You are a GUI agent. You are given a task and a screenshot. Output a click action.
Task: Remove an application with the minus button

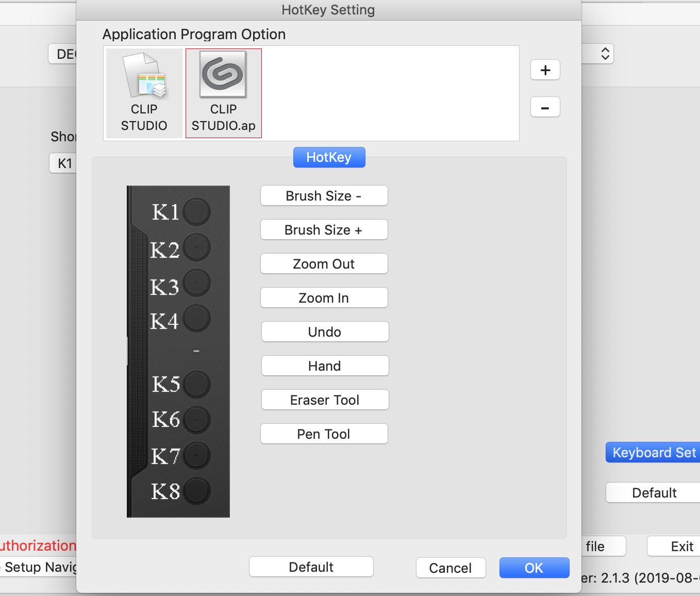(545, 107)
